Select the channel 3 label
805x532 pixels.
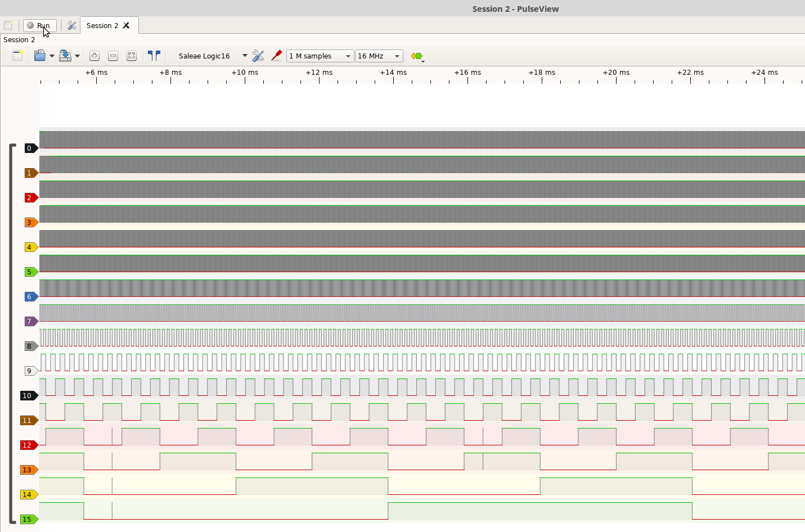tap(31, 222)
